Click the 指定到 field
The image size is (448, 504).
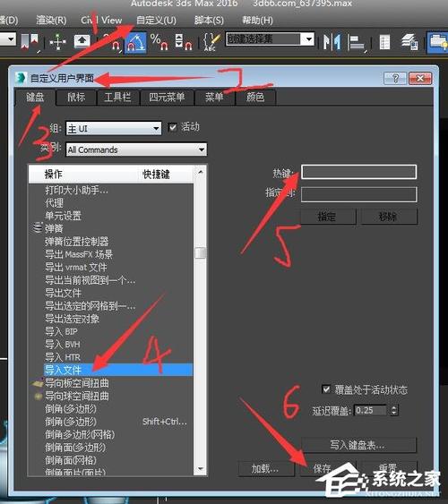(358, 195)
